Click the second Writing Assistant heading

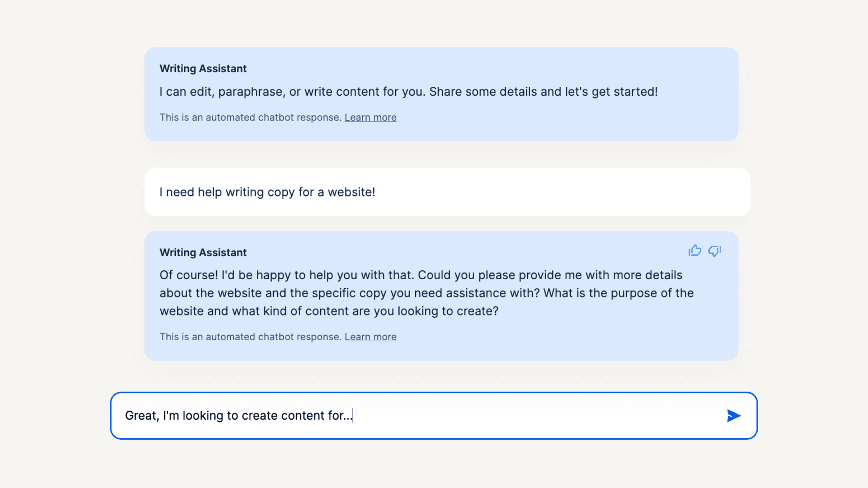203,253
